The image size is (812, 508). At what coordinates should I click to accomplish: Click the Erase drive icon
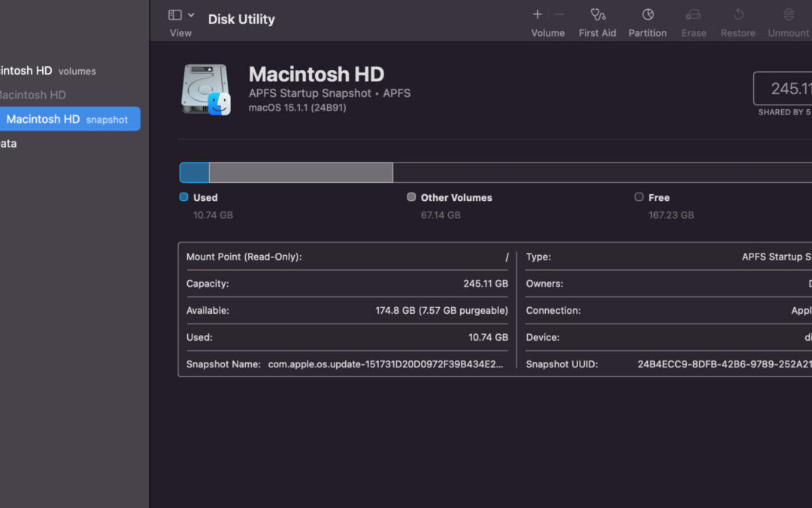click(x=693, y=15)
